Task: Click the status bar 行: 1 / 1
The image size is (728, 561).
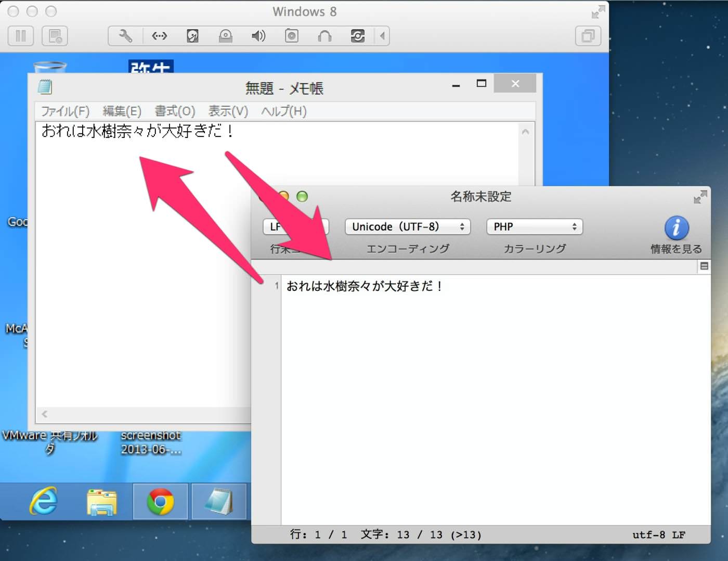Action: (318, 534)
